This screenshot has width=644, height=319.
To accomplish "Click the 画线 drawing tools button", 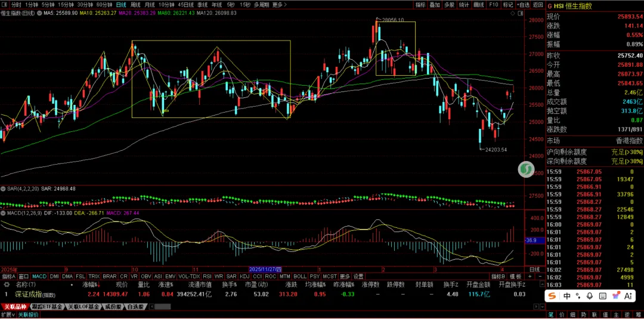I will click(478, 5).
